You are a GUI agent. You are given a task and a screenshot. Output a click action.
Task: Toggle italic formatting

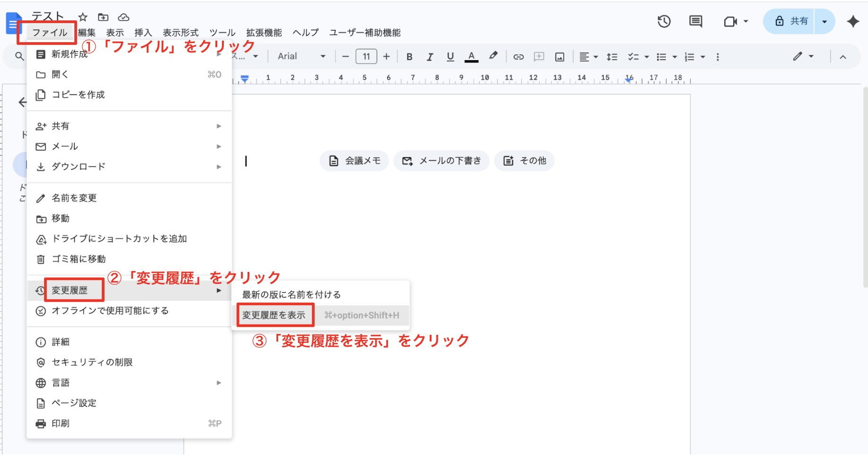pos(430,57)
